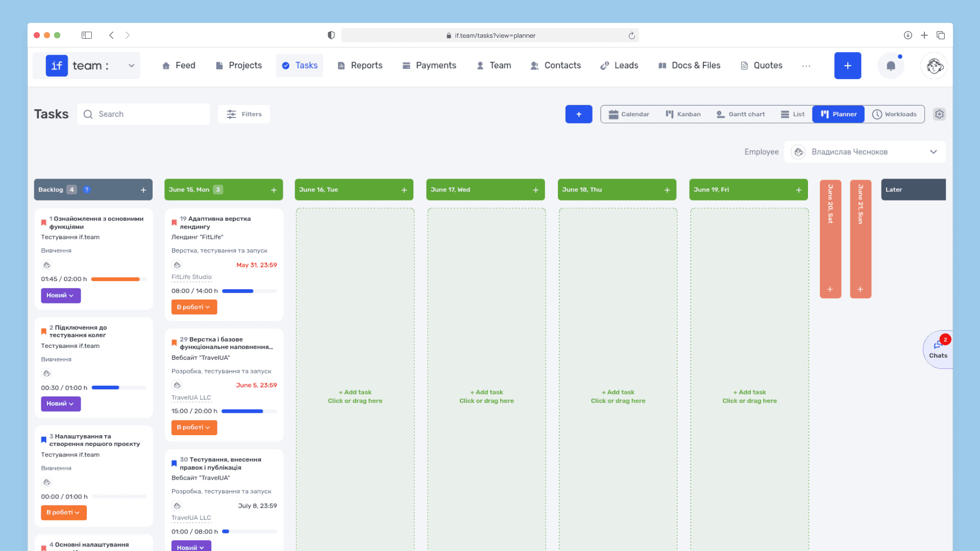Switch to List view
The width and height of the screenshot is (980, 551).
click(x=793, y=114)
